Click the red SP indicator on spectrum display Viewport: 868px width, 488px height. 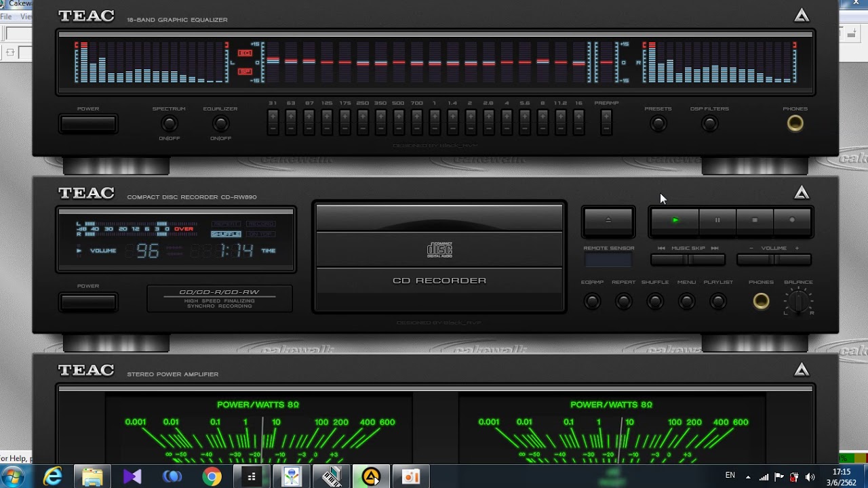coord(245,71)
